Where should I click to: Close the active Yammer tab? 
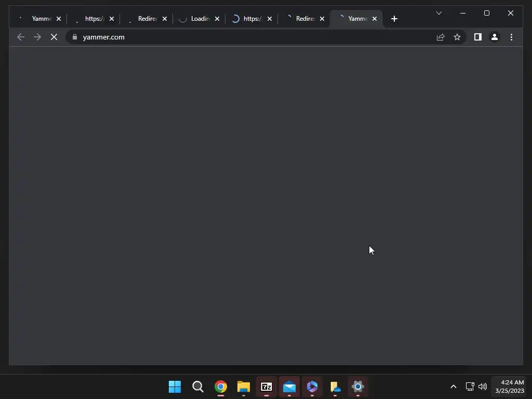pos(375,19)
